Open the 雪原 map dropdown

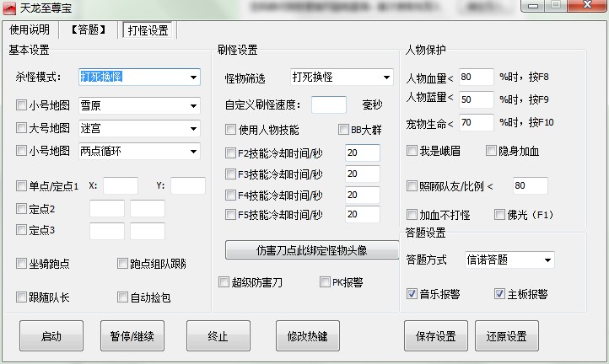coord(193,106)
